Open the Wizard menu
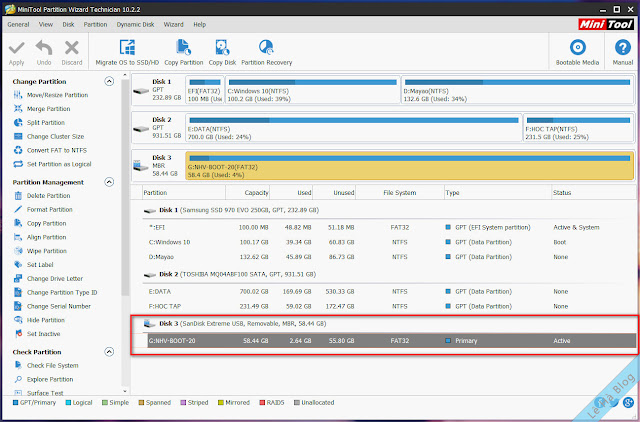The height and width of the screenshot is (422, 640). pyautogui.click(x=173, y=24)
